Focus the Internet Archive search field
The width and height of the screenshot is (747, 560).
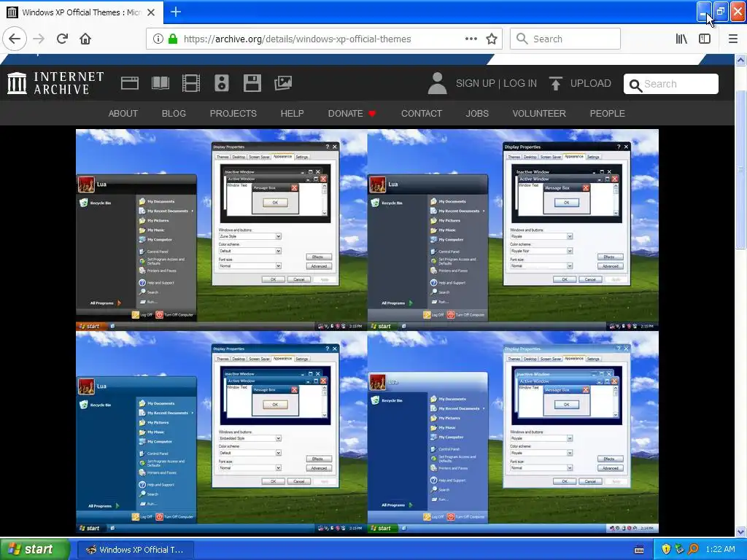click(671, 84)
